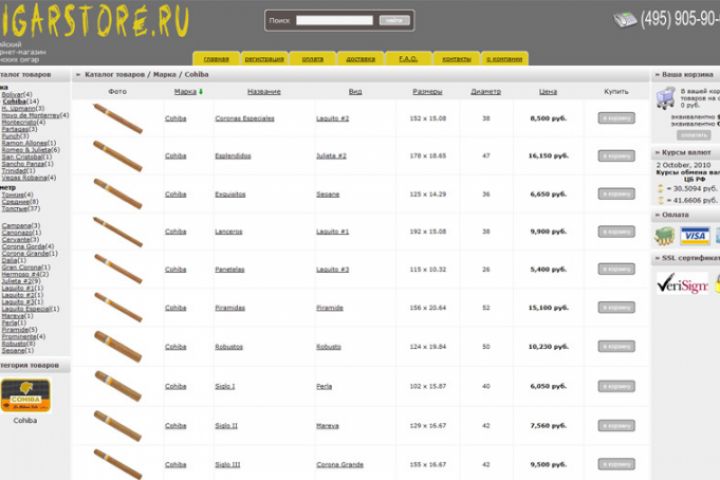Sort table by Вид column
This screenshot has height=480, width=720.
click(355, 92)
